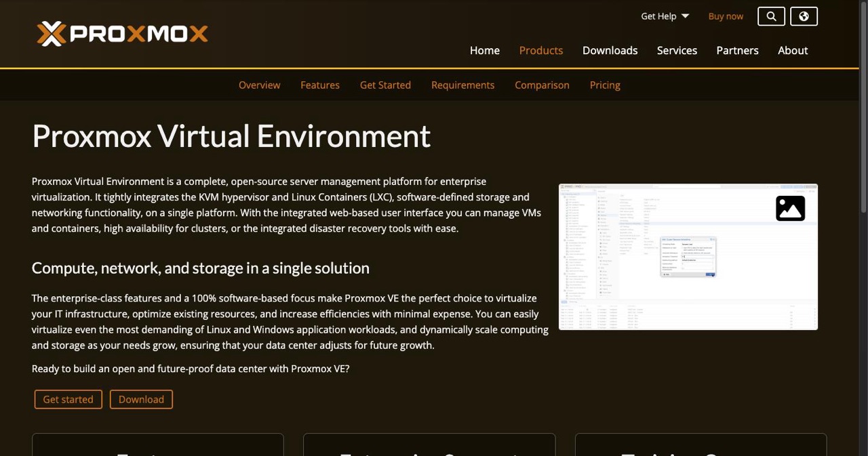Switch to the Features sub-tab
This screenshot has width=868, height=456.
320,85
